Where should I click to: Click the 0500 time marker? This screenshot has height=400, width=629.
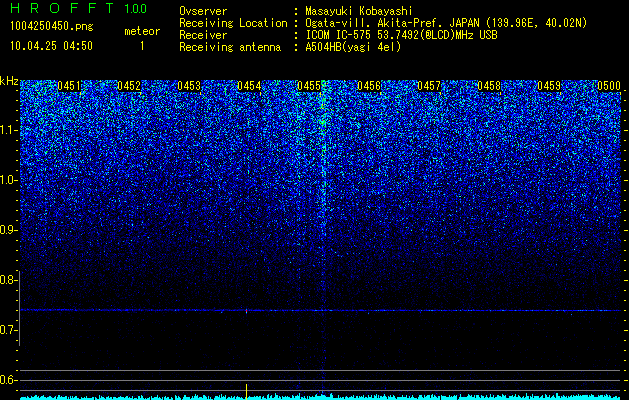point(609,86)
